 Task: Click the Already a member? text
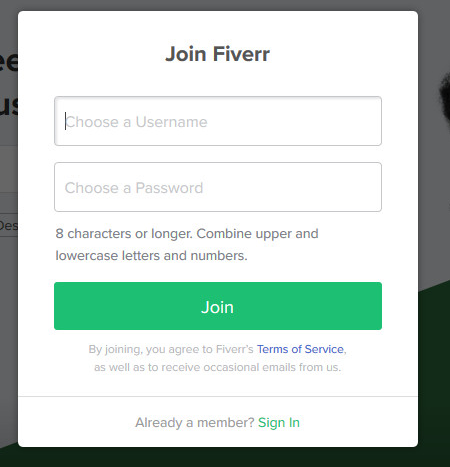195,423
